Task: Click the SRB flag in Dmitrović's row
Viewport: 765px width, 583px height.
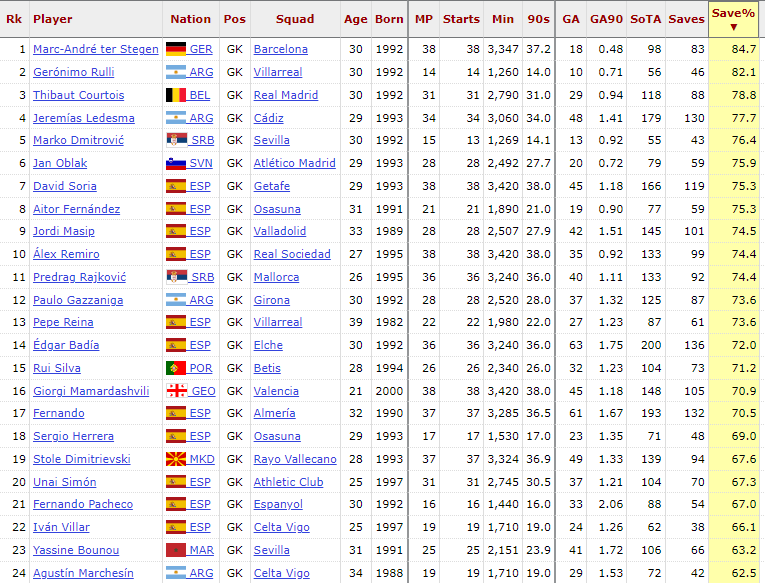Action: click(x=176, y=140)
